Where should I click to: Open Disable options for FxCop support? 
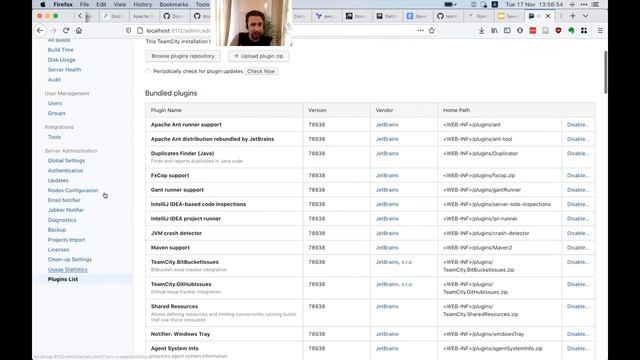click(x=578, y=176)
